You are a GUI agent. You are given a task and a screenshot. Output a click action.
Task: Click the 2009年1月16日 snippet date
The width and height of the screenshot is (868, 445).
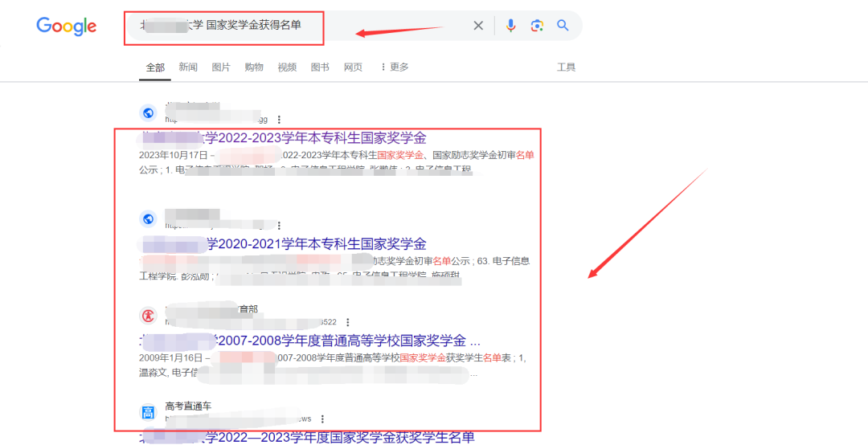(171, 358)
